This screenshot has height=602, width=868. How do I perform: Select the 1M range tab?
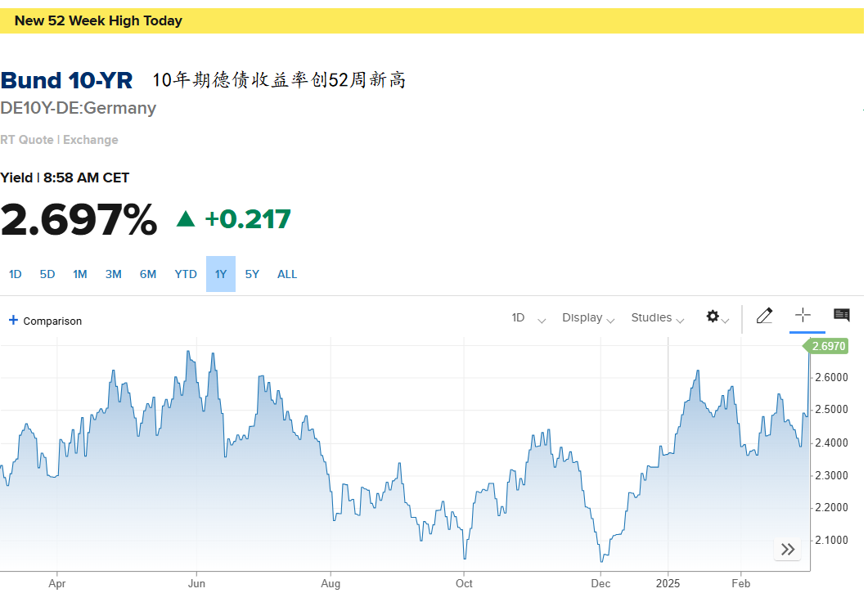(x=80, y=274)
